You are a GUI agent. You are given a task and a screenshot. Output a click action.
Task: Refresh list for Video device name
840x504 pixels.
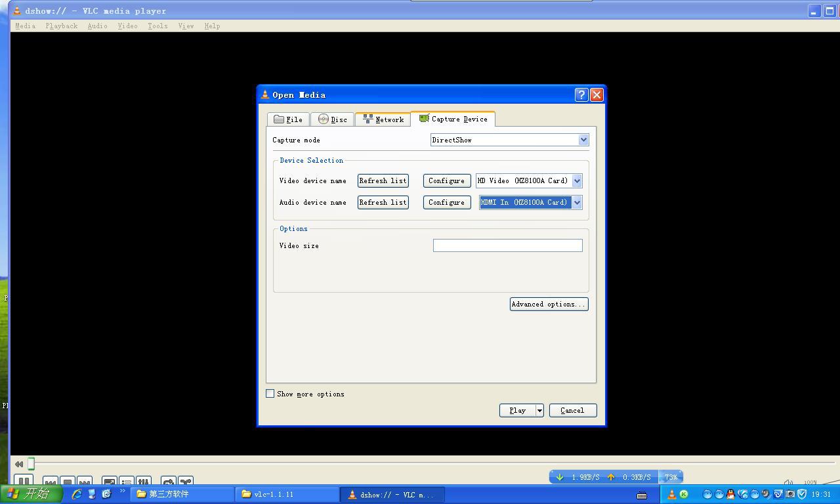[x=383, y=180]
